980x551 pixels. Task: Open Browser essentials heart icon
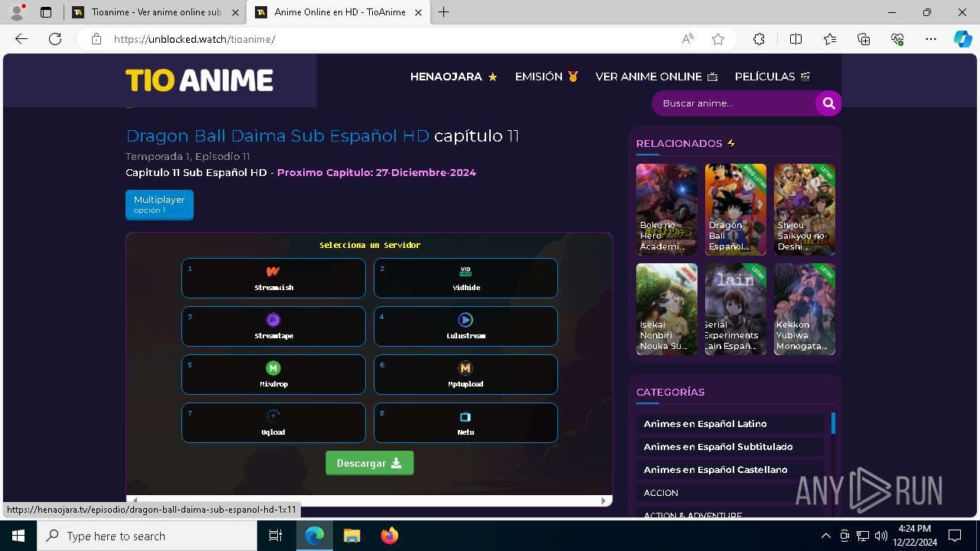[897, 39]
